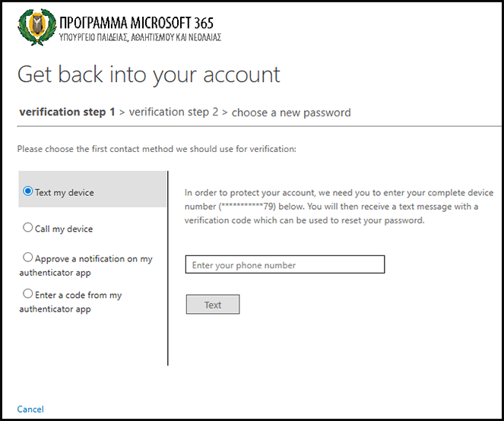Click the "authenticator app" text under Enter a code
Screen dimensions: 504x421
(x=55, y=309)
